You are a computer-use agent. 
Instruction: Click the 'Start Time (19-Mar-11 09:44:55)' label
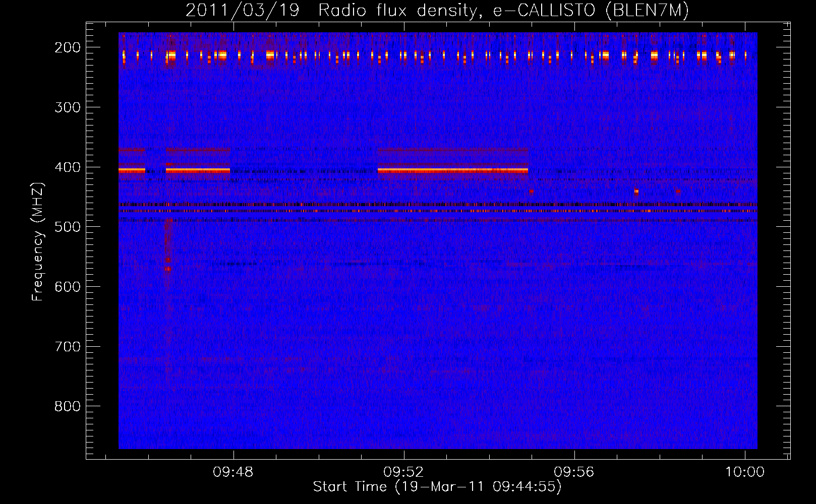point(437,487)
